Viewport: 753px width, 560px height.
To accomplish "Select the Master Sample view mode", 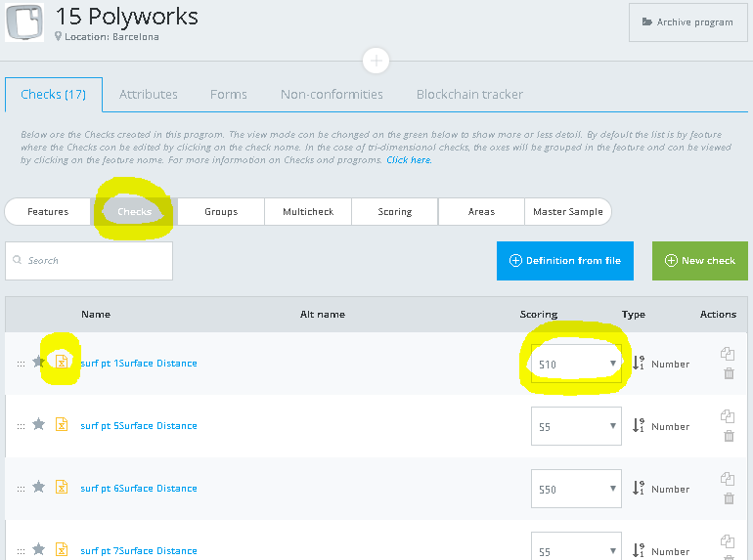I will [567, 212].
